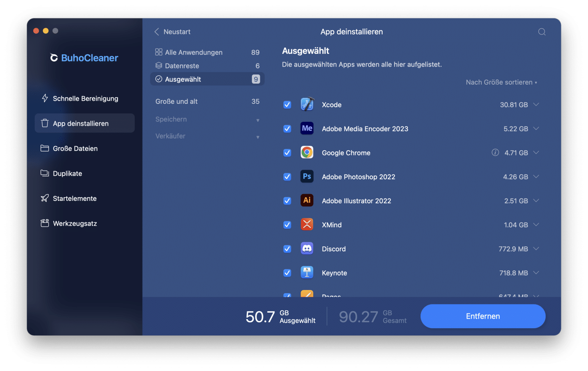Click the checkmark circle Ausgewählt icon
The height and width of the screenshot is (371, 588).
(159, 79)
